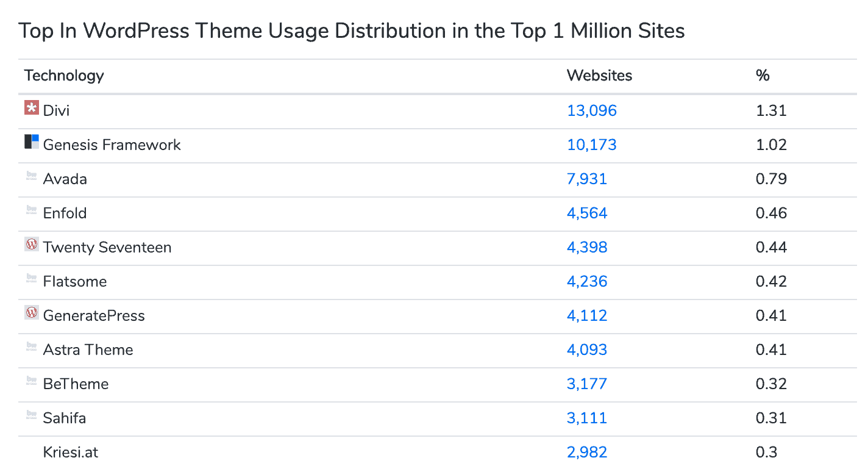This screenshot has width=868, height=466.
Task: Click the Twenty Seventeen WordPress icon
Action: [32, 245]
